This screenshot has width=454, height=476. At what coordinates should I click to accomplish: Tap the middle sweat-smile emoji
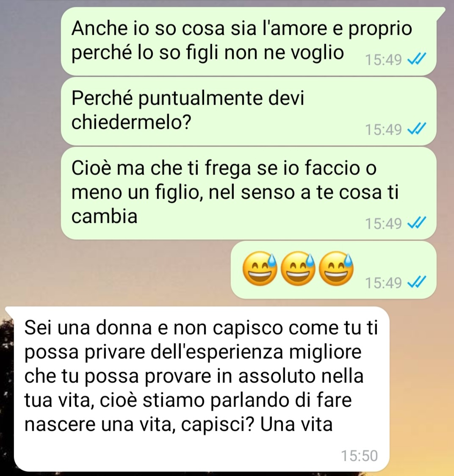(298, 268)
